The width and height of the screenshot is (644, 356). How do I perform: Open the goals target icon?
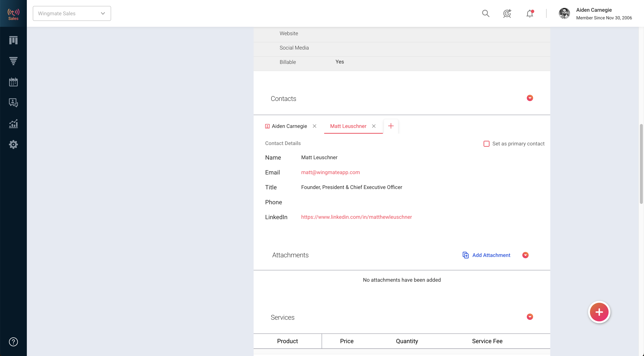point(507,13)
